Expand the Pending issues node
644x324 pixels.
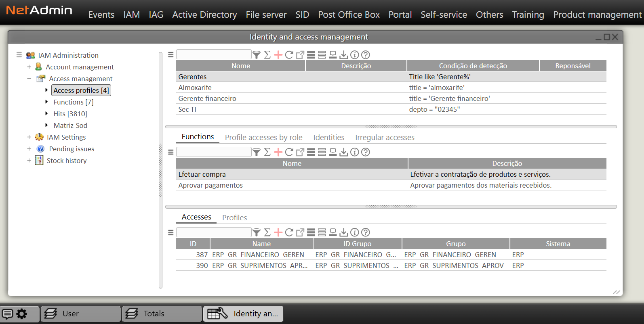click(x=29, y=149)
